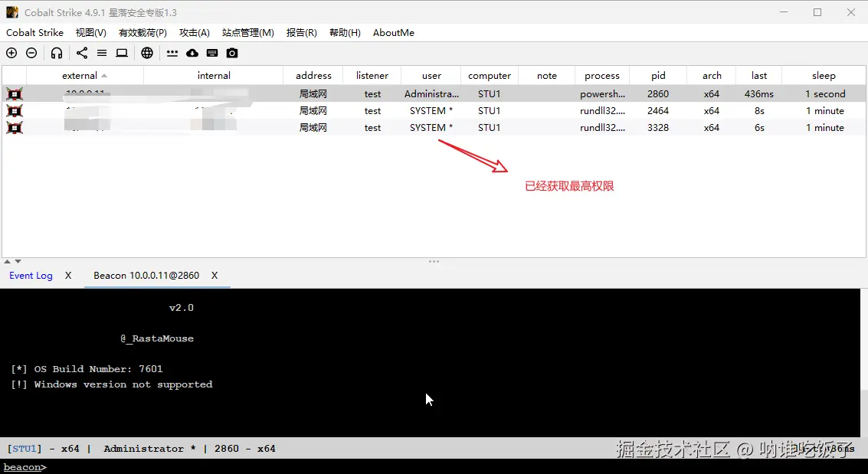
Task: Open listeners via the headphones icon
Action: [x=57, y=53]
